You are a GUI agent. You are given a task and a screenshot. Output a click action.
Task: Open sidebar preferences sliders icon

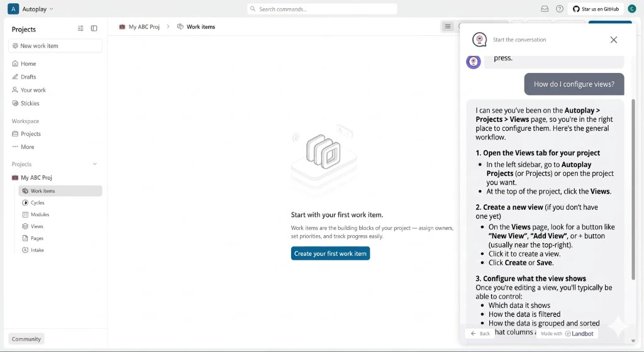[x=80, y=28]
